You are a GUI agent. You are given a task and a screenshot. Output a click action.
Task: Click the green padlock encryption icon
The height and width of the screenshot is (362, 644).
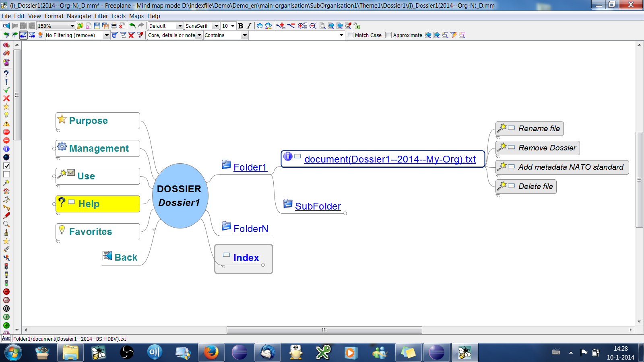[357, 26]
